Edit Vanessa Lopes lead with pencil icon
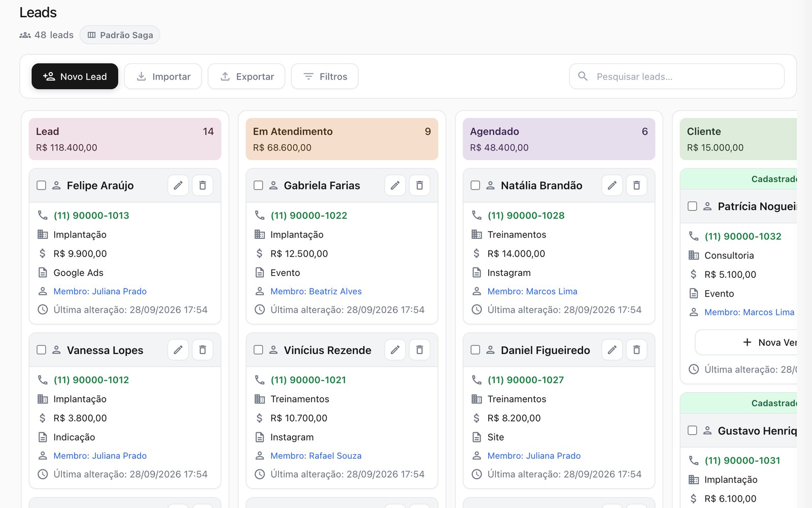812x508 pixels. coord(178,350)
